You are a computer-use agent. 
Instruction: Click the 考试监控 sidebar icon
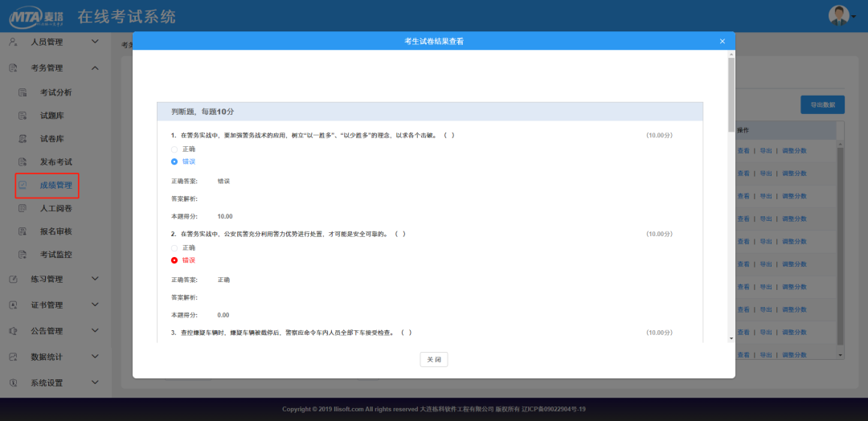point(23,255)
